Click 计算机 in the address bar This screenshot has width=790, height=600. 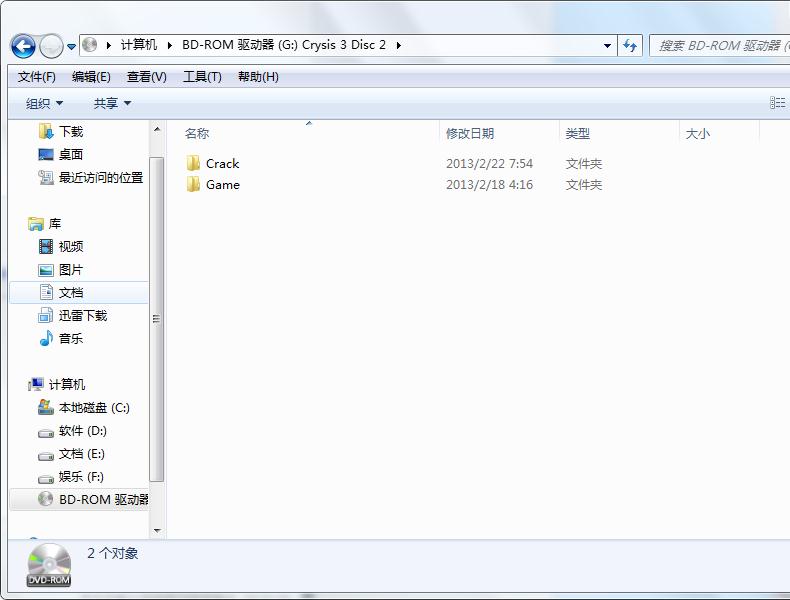click(139, 45)
